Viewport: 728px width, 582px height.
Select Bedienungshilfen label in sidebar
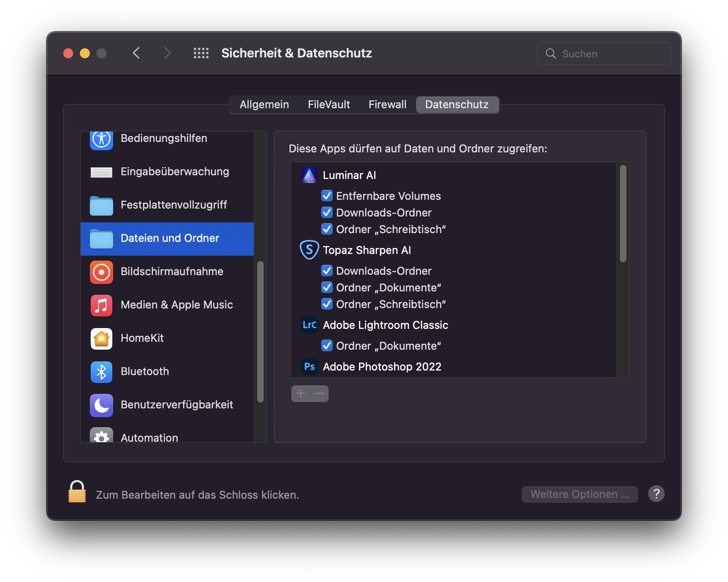164,138
